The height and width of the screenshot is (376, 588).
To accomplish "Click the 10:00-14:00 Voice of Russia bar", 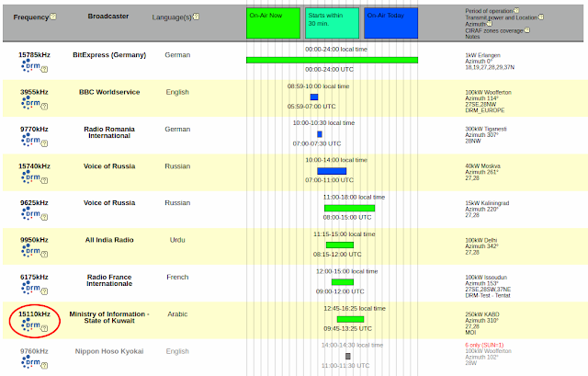I will 332,171.
